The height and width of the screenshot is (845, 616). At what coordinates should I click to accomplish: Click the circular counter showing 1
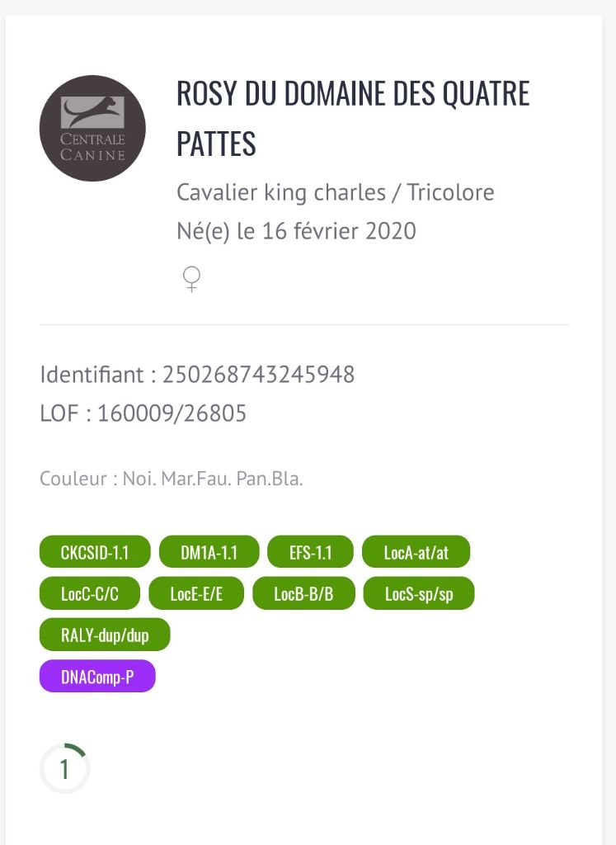point(64,769)
